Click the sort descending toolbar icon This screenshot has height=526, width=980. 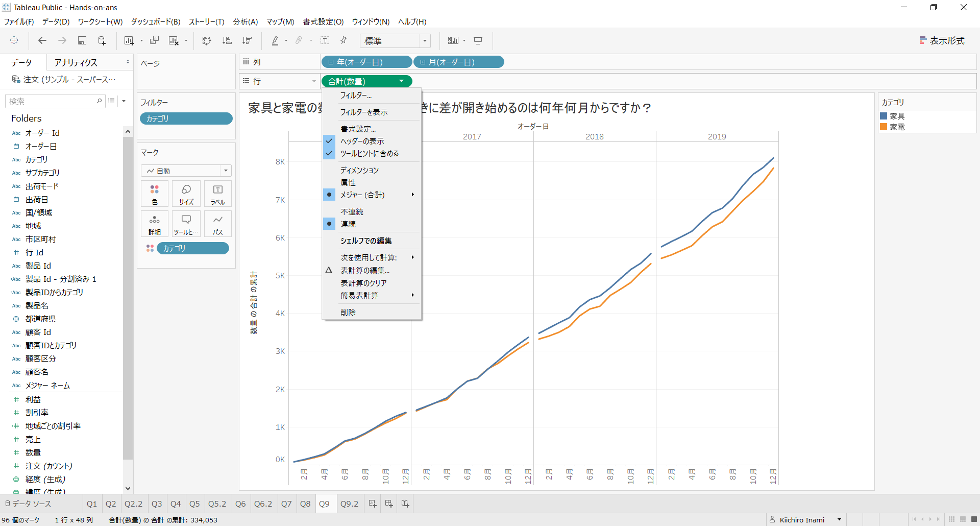coord(247,40)
